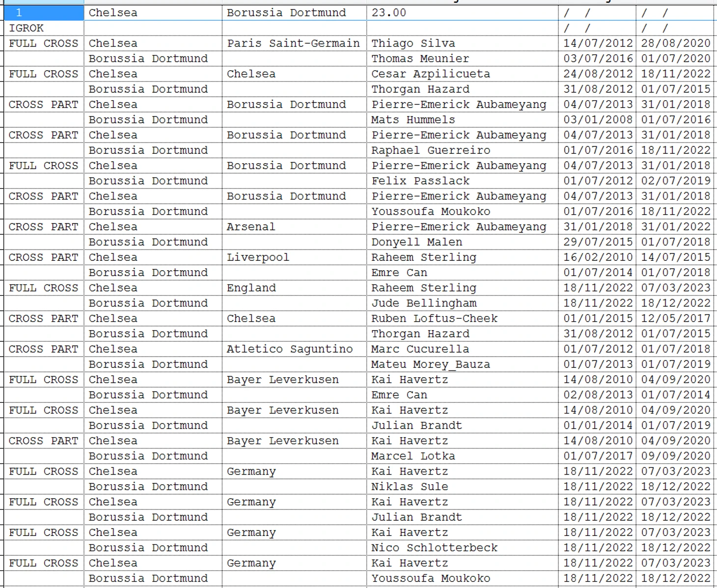The height and width of the screenshot is (588, 717).
Task: Select Pierre-Emerick Aubameyang in the Arsenal row
Action: point(462,226)
